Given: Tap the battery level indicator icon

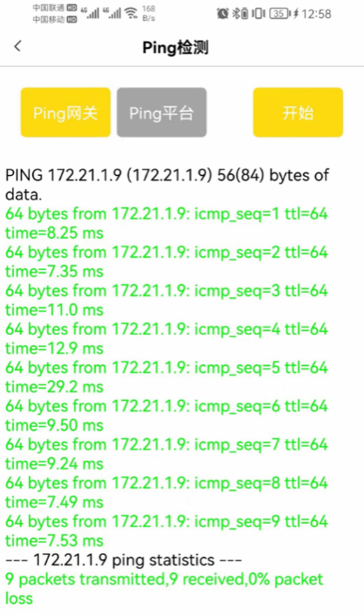Looking at the screenshot, I should pos(280,14).
